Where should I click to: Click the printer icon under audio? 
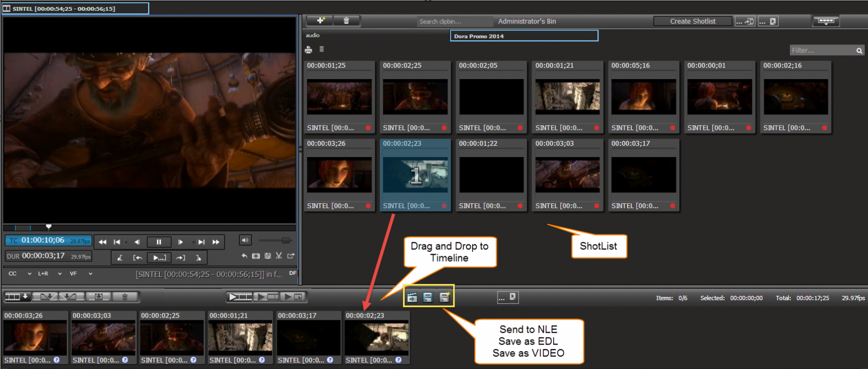click(309, 50)
